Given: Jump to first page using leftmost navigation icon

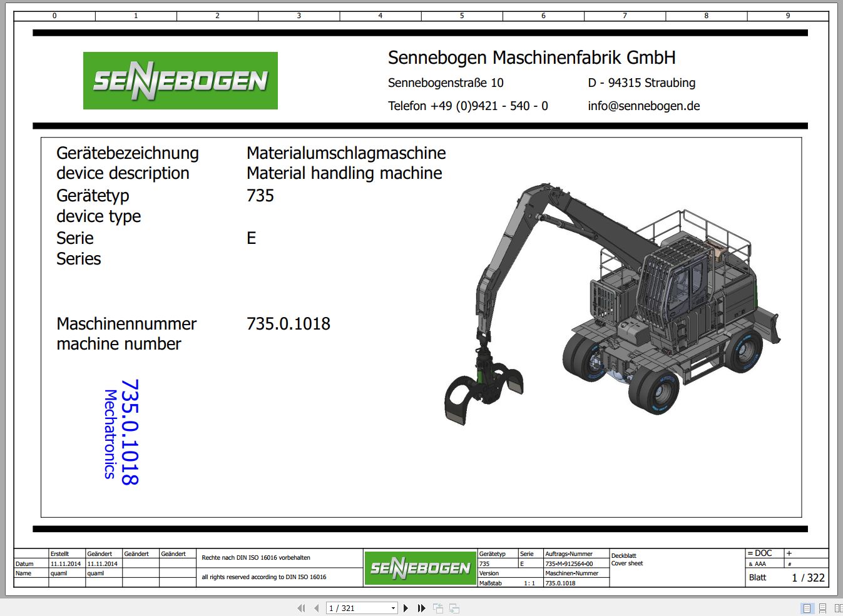Looking at the screenshot, I should point(300,607).
